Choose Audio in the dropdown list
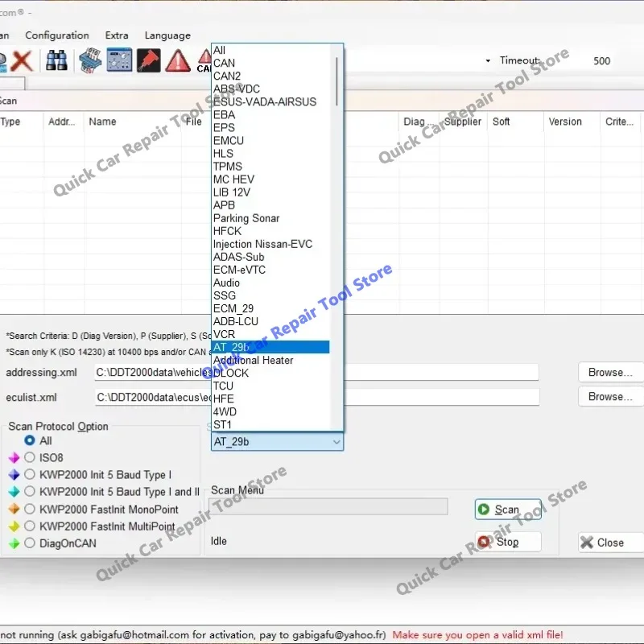Image resolution: width=644 pixels, height=644 pixels. coord(270,283)
